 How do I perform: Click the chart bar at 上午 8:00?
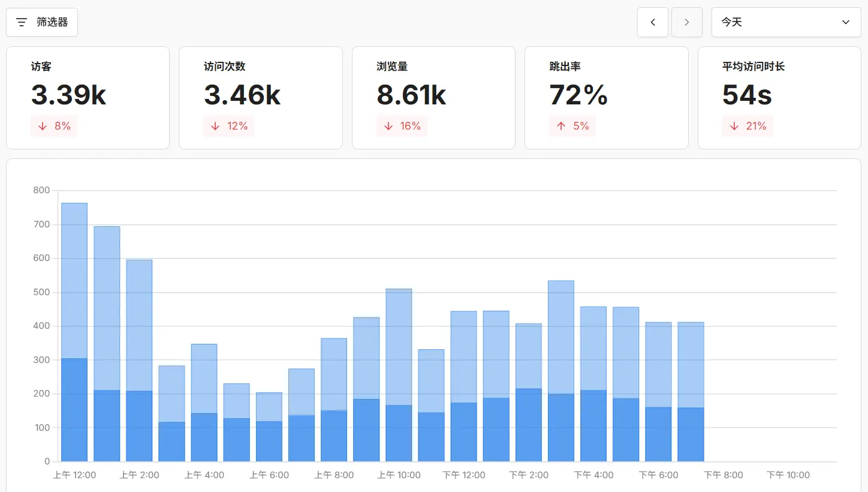pos(334,400)
